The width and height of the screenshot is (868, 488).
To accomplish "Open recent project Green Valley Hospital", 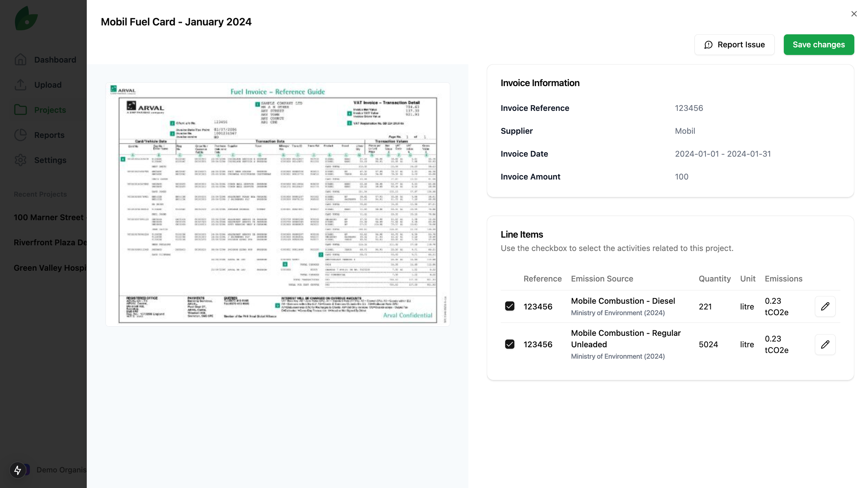I will pyautogui.click(x=50, y=268).
